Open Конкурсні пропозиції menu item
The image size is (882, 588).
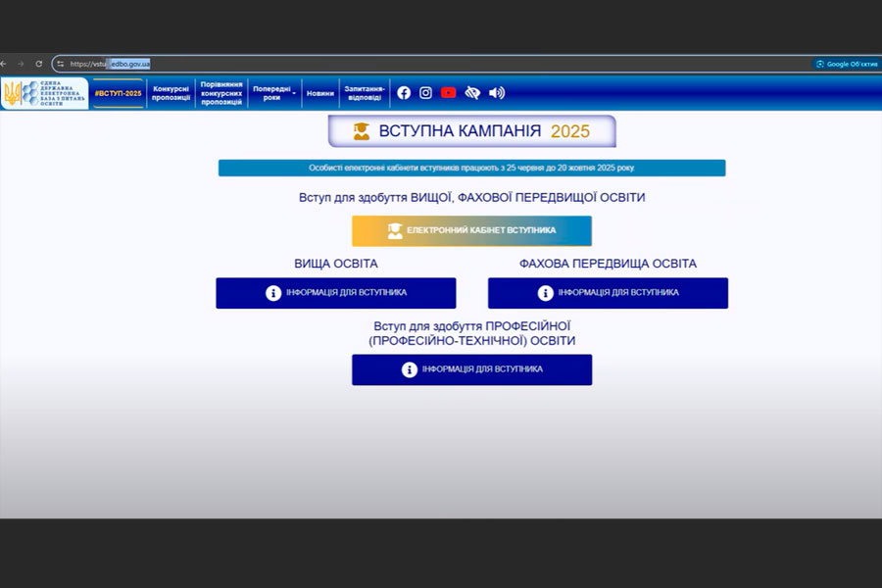coord(171,93)
